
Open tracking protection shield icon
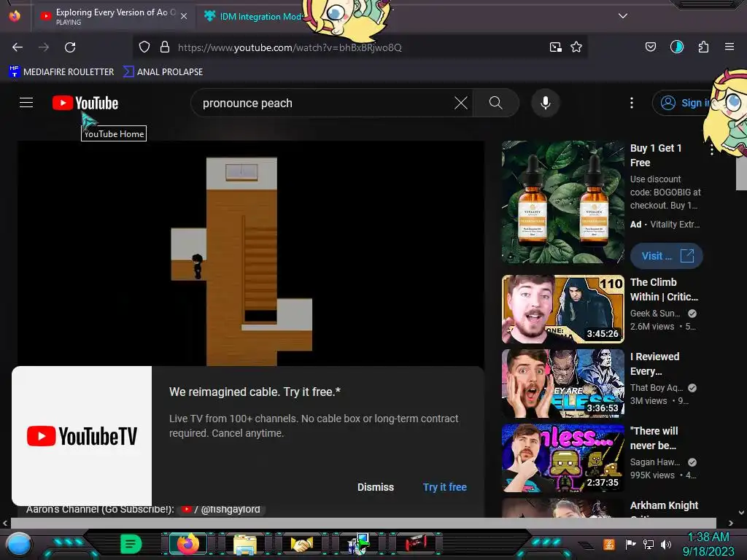point(144,47)
